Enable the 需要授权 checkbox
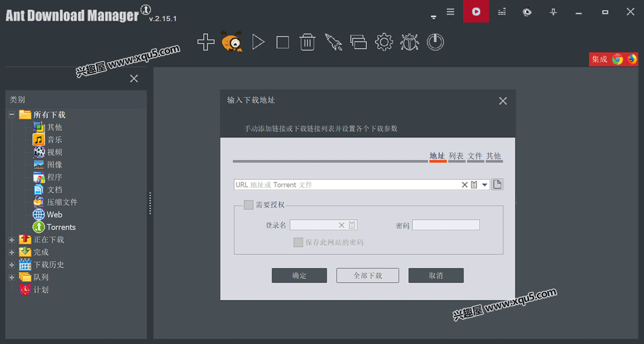644x344 pixels. 248,204
